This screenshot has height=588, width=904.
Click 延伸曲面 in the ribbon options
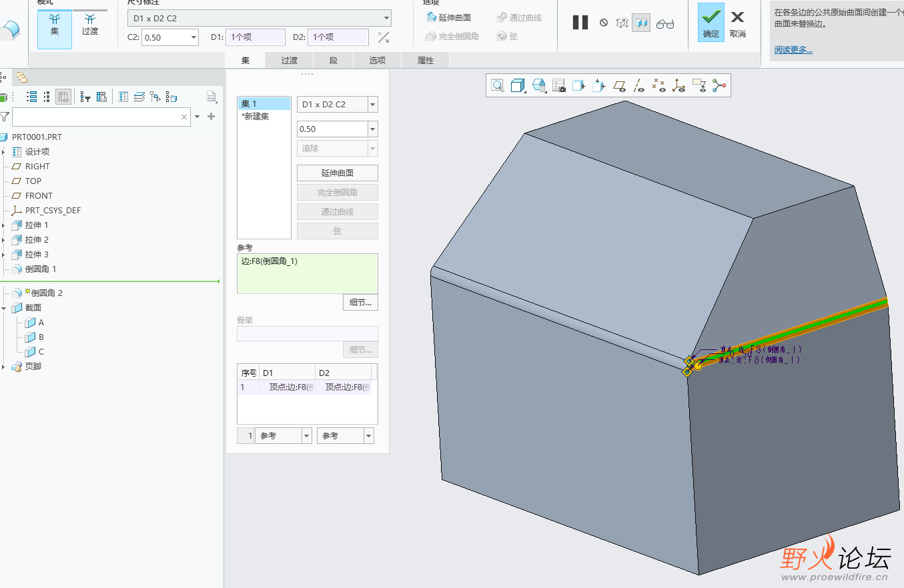pos(448,17)
